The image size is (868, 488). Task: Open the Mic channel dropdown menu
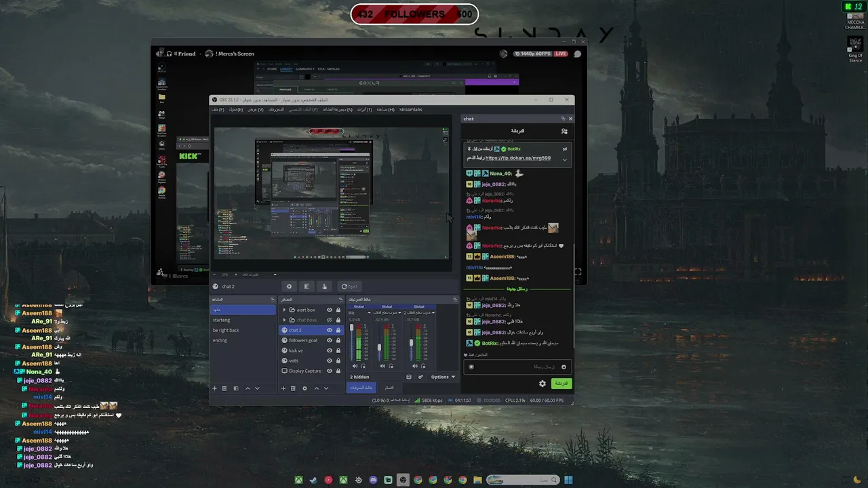pos(370,312)
